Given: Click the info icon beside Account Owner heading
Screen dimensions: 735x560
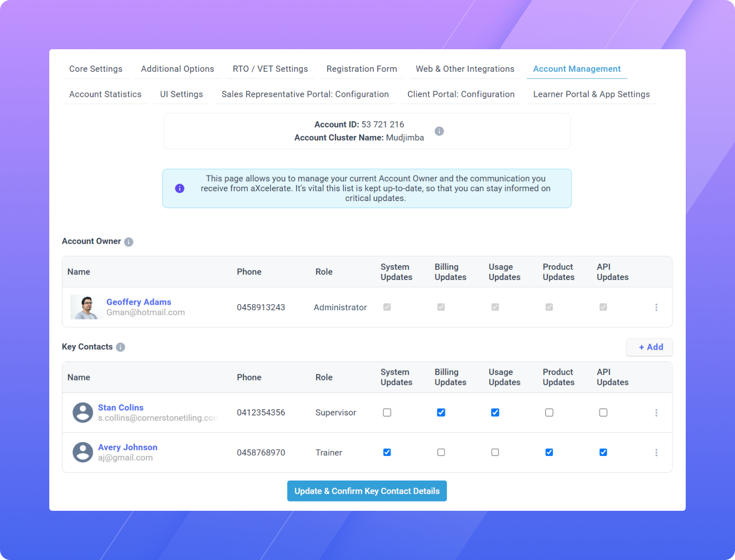Looking at the screenshot, I should click(128, 242).
